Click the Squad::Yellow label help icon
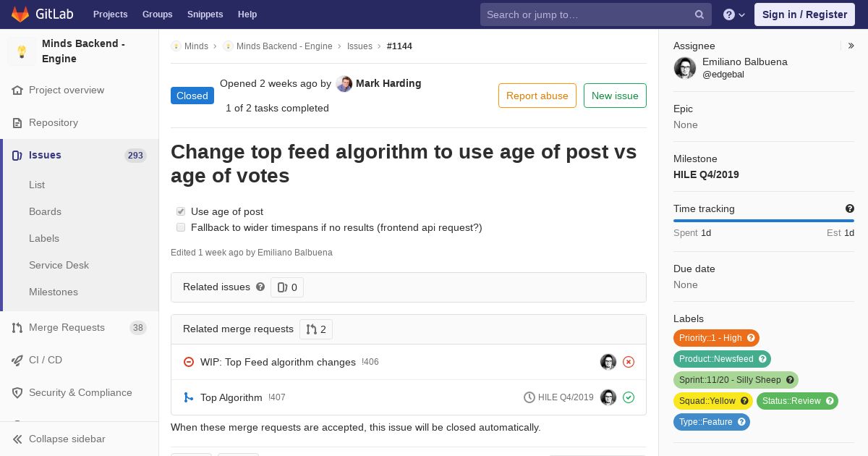868x456 pixels. click(x=744, y=401)
